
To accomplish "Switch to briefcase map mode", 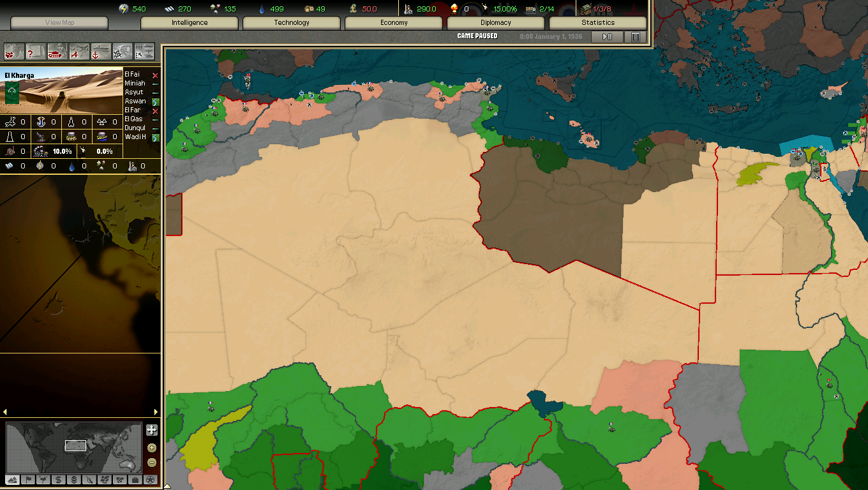I will [135, 480].
